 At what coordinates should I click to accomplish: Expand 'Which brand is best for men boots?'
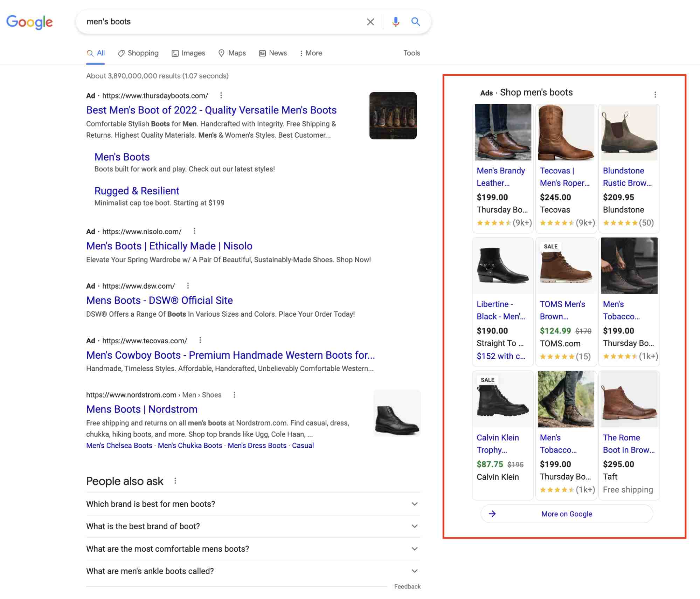coord(414,504)
